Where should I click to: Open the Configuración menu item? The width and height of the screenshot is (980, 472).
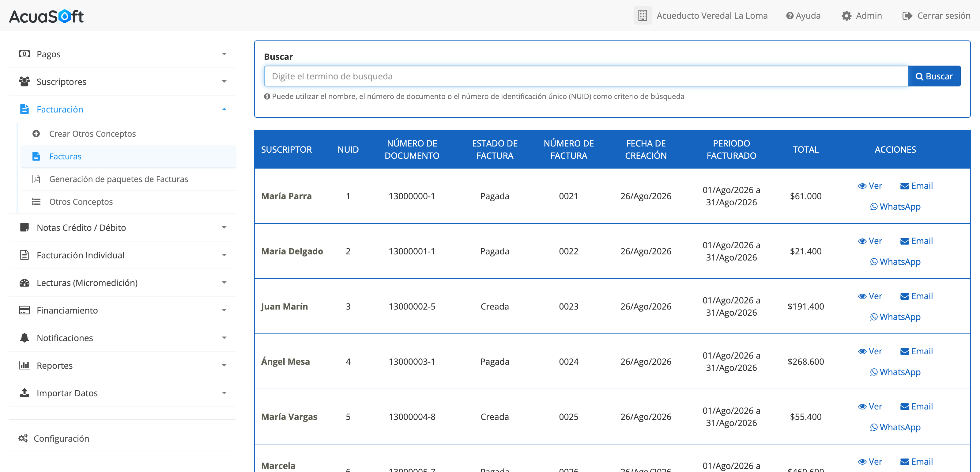[123, 438]
